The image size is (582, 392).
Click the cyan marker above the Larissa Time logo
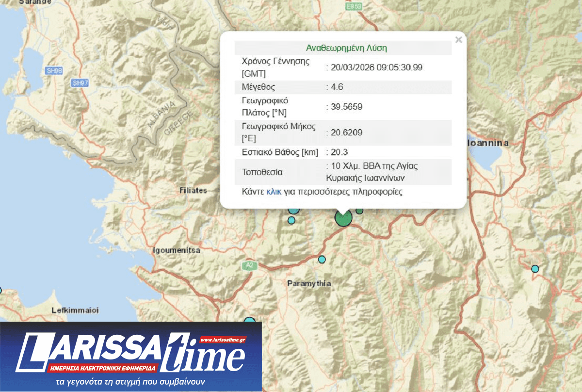pyautogui.click(x=249, y=321)
